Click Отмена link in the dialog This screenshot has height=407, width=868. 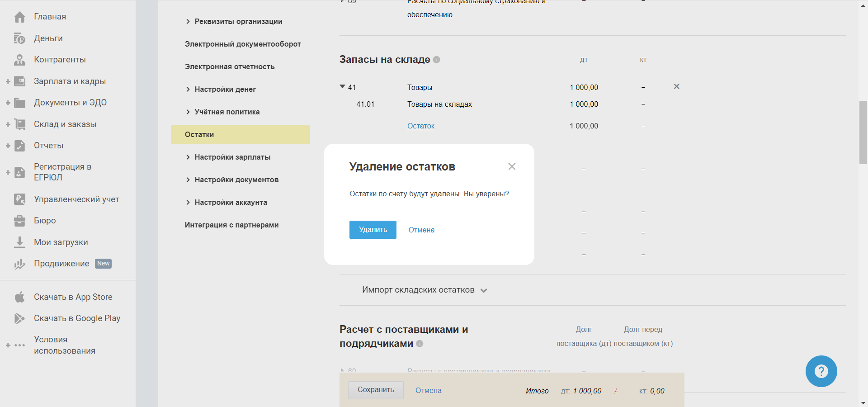[x=421, y=230]
